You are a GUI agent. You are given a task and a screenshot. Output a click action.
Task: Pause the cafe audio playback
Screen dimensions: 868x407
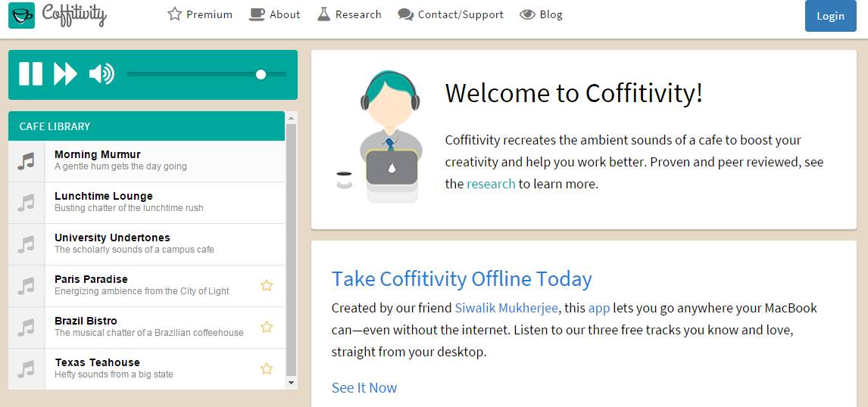pos(31,74)
